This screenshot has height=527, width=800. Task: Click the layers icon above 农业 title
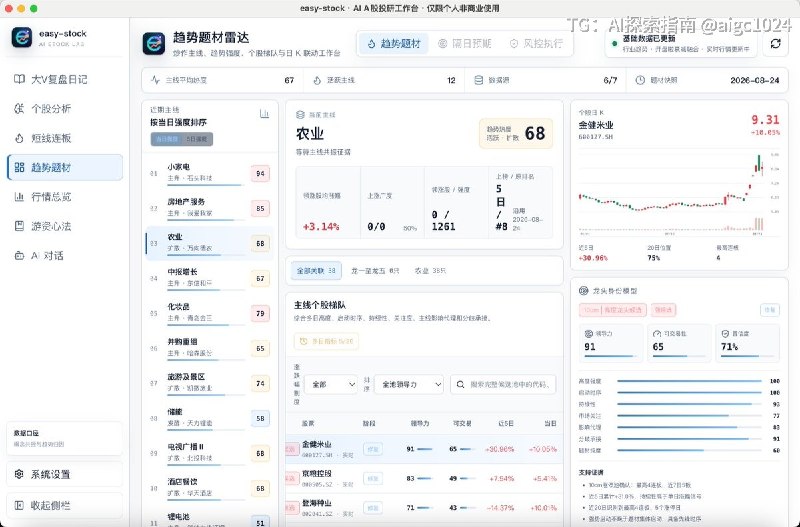coord(301,115)
